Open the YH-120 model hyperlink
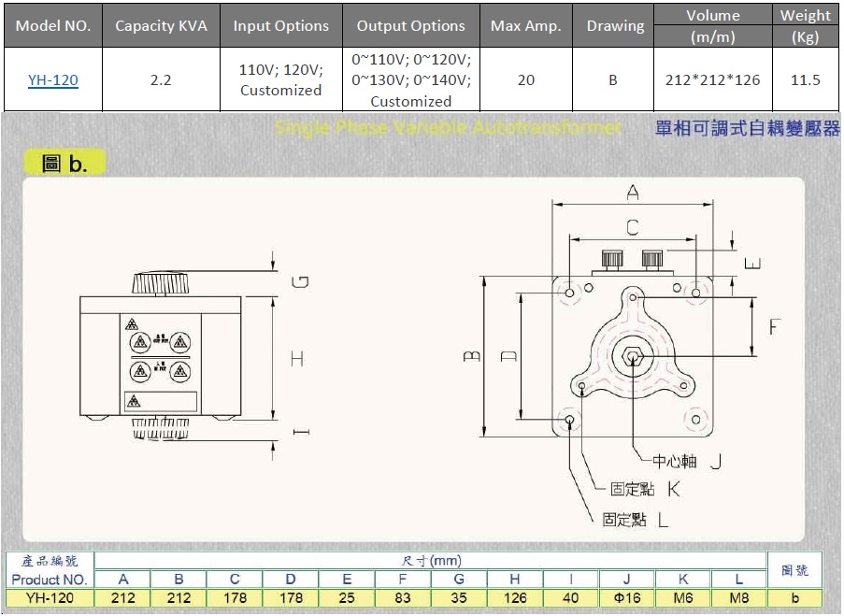 (51, 79)
